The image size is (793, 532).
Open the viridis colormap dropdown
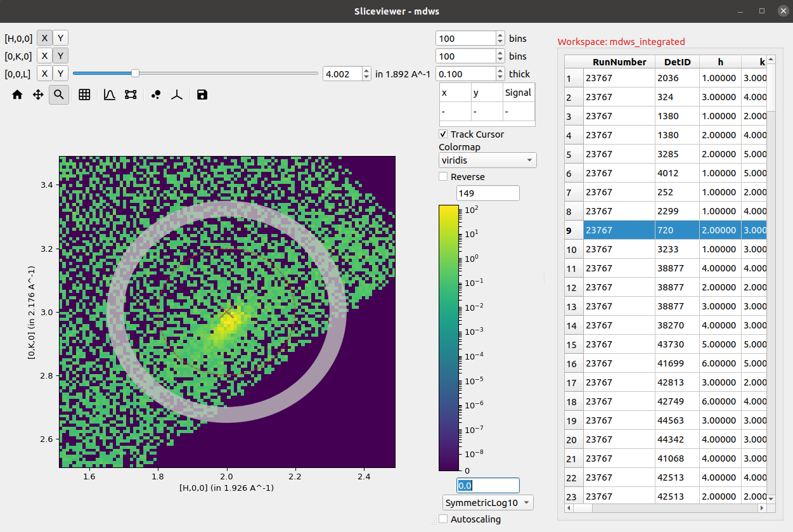[x=487, y=160]
